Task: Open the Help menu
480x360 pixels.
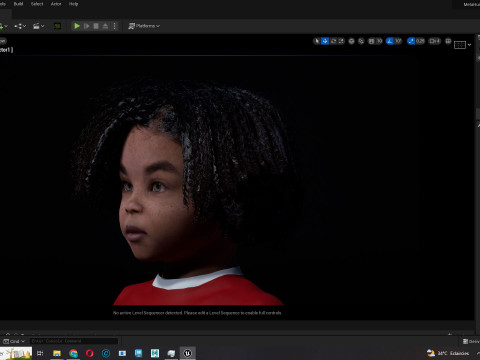Action: [73, 4]
